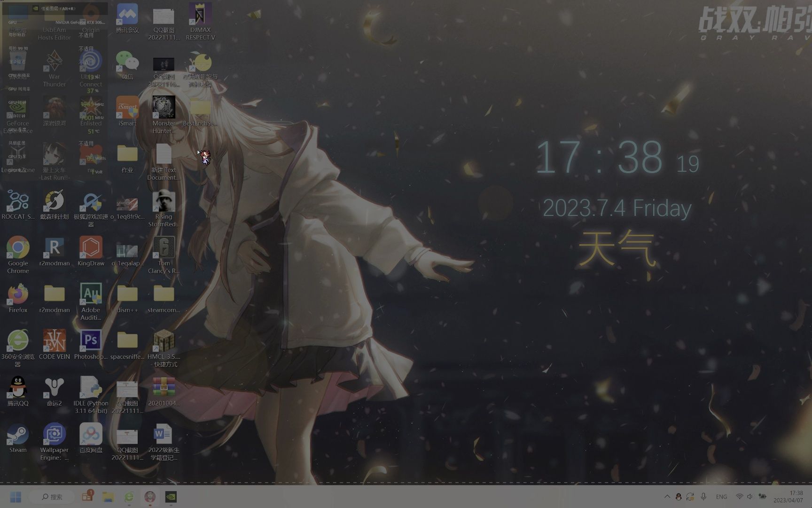Launch CODE VEIN from the desktop

(54, 340)
